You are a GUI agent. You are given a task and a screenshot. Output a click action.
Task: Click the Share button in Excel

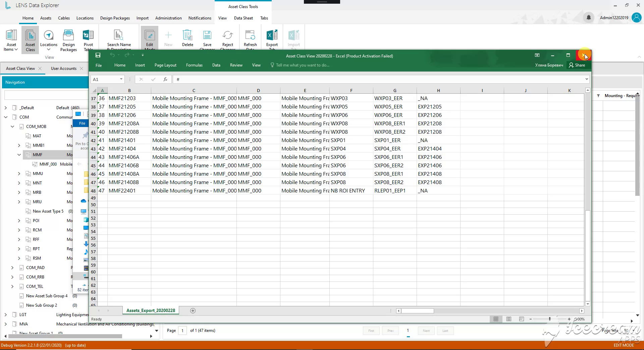[577, 65]
